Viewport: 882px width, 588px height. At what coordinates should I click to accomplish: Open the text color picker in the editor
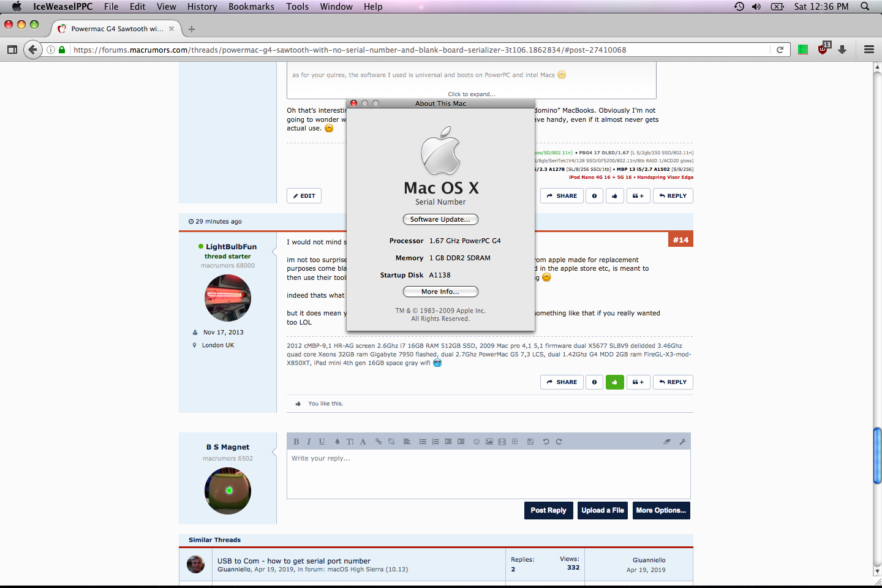337,442
